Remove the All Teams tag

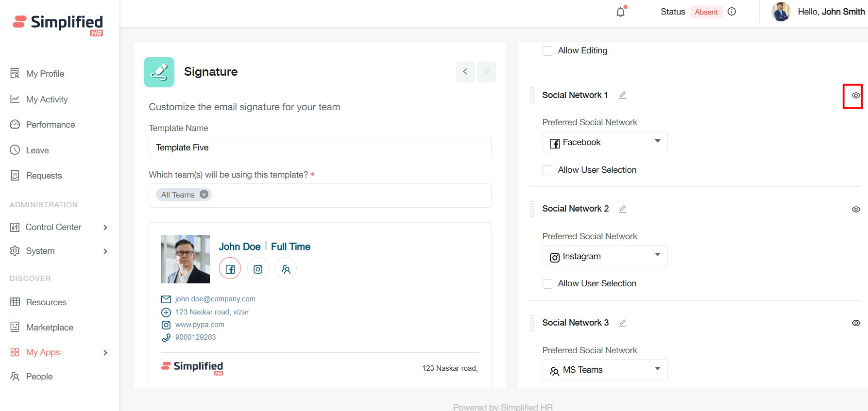click(x=204, y=195)
